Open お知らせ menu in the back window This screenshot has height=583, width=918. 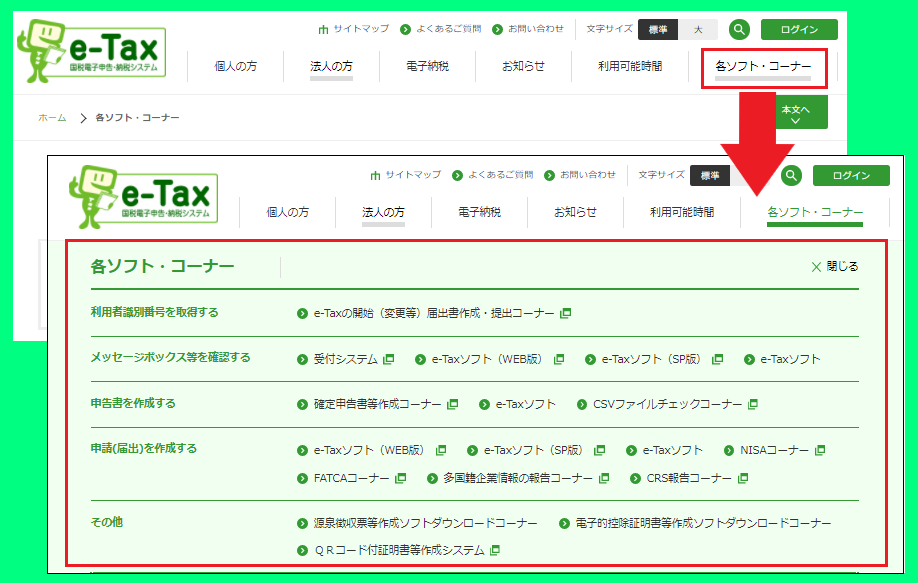(523, 66)
